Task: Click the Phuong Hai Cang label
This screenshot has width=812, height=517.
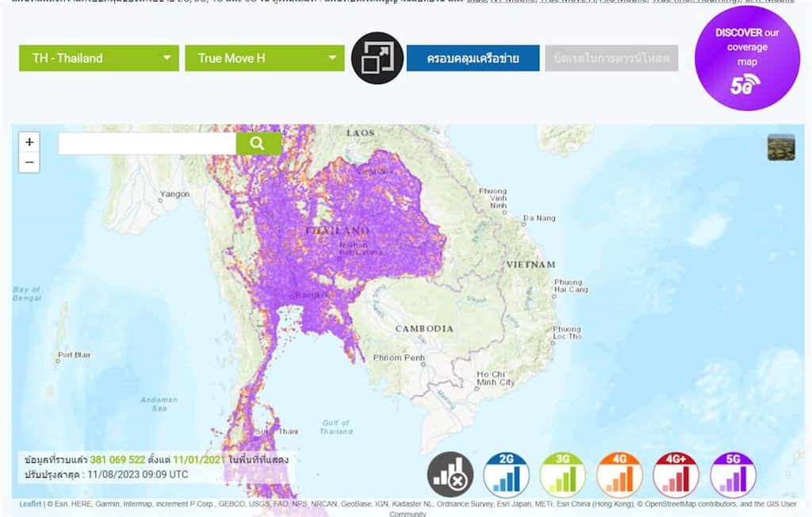Action: [x=571, y=286]
